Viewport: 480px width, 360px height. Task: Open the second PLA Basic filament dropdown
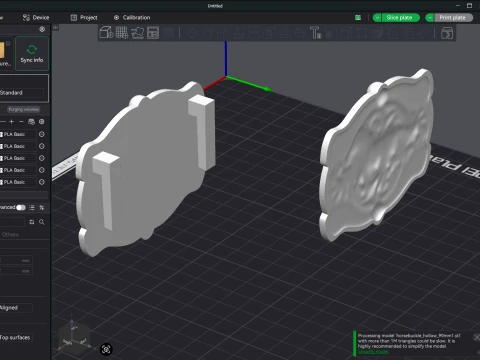(18, 146)
